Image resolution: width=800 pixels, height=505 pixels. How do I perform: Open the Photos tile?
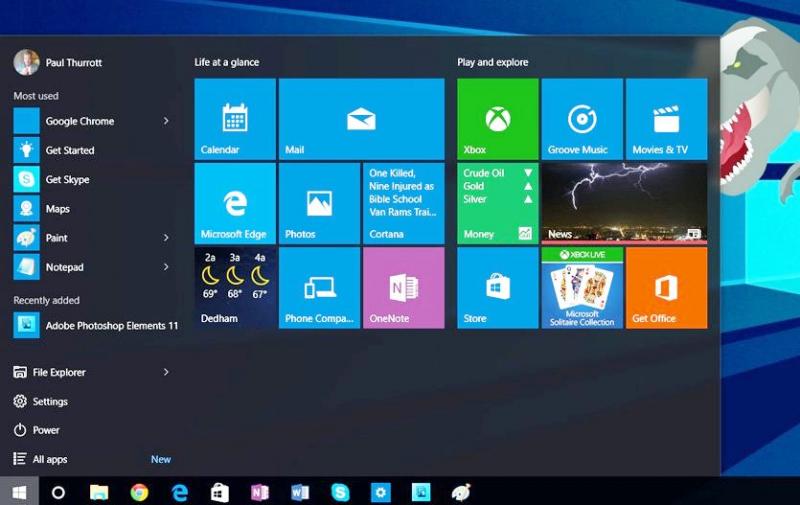(x=319, y=204)
